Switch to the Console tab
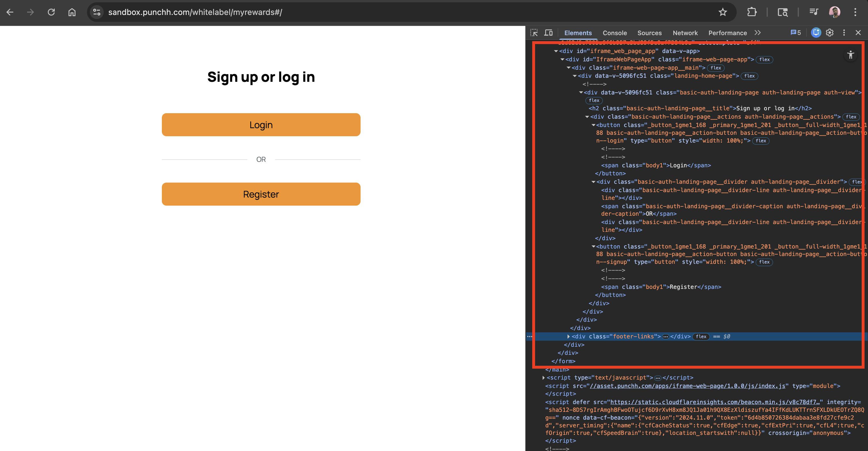Viewport: 868px width, 451px height. pos(615,33)
